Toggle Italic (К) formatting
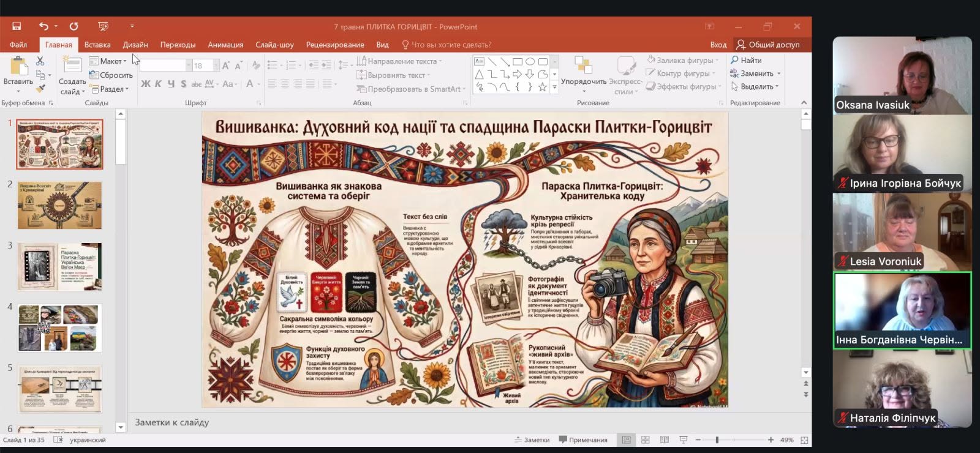 point(158,84)
